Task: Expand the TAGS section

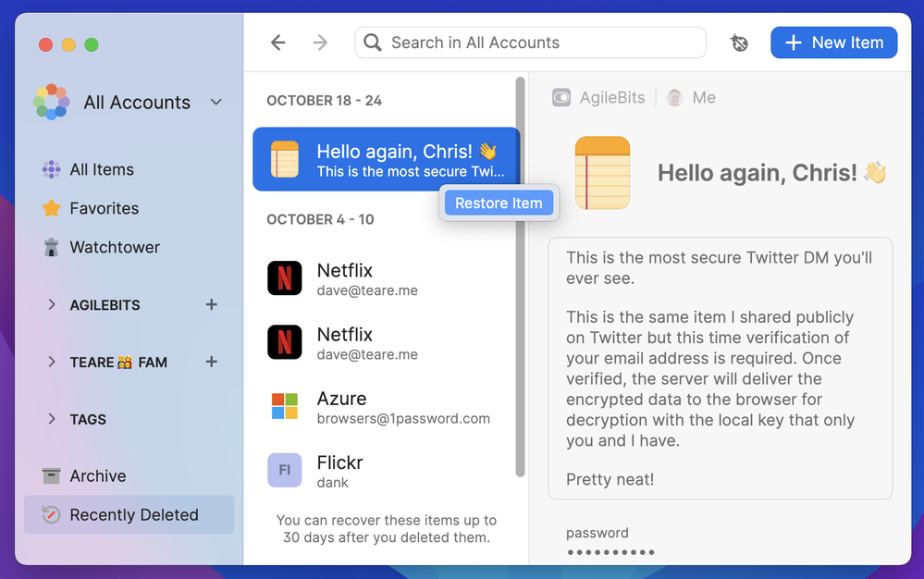Action: pyautogui.click(x=52, y=419)
